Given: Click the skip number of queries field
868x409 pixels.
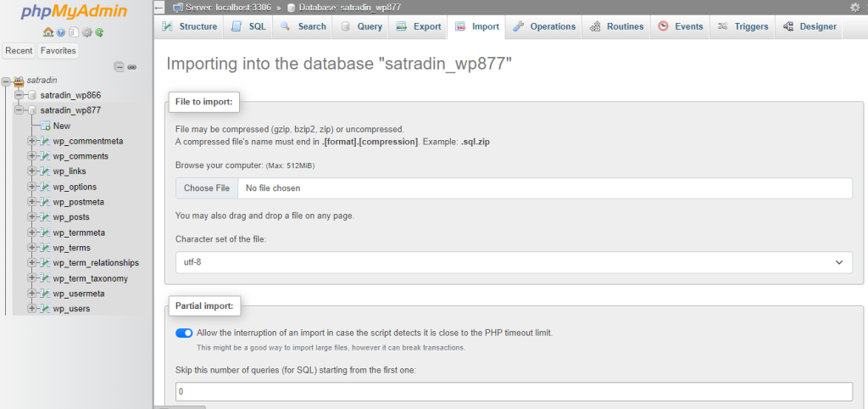Looking at the screenshot, I should (514, 391).
